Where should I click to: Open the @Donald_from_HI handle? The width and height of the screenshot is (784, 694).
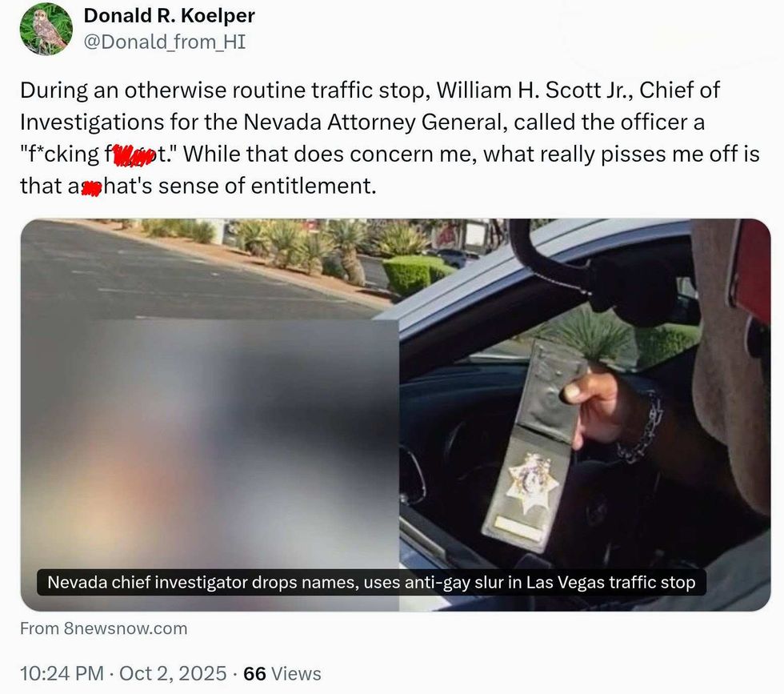tap(165, 42)
